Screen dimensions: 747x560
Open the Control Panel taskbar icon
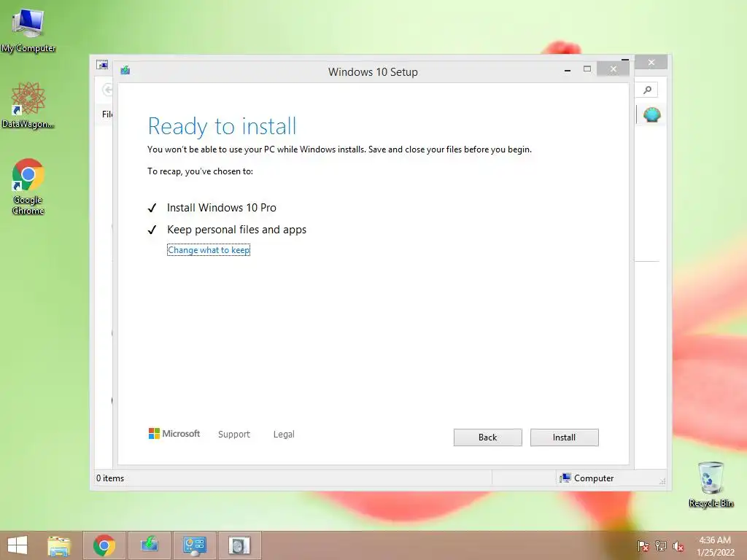point(194,545)
